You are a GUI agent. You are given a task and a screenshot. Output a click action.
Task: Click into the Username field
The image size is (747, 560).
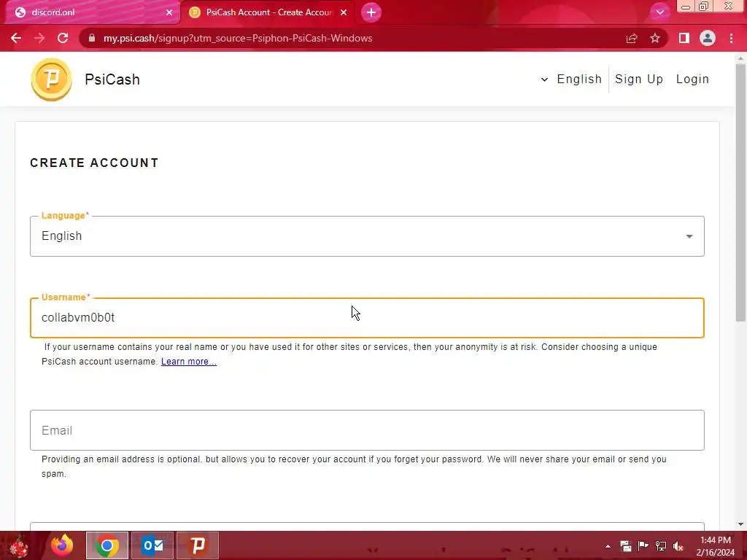point(367,318)
